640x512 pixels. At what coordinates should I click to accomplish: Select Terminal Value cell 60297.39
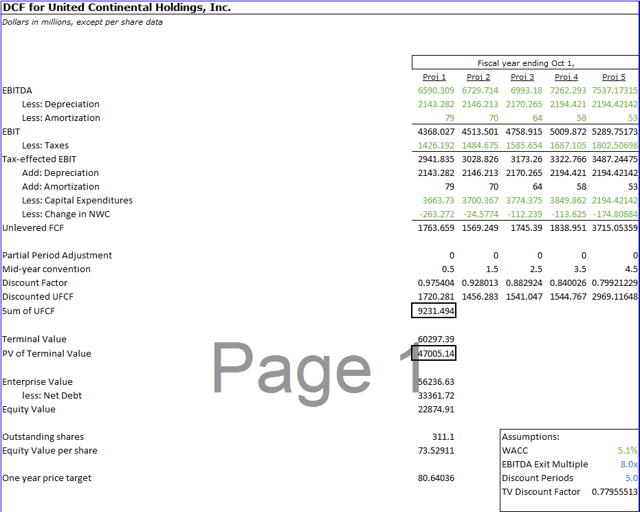click(436, 339)
